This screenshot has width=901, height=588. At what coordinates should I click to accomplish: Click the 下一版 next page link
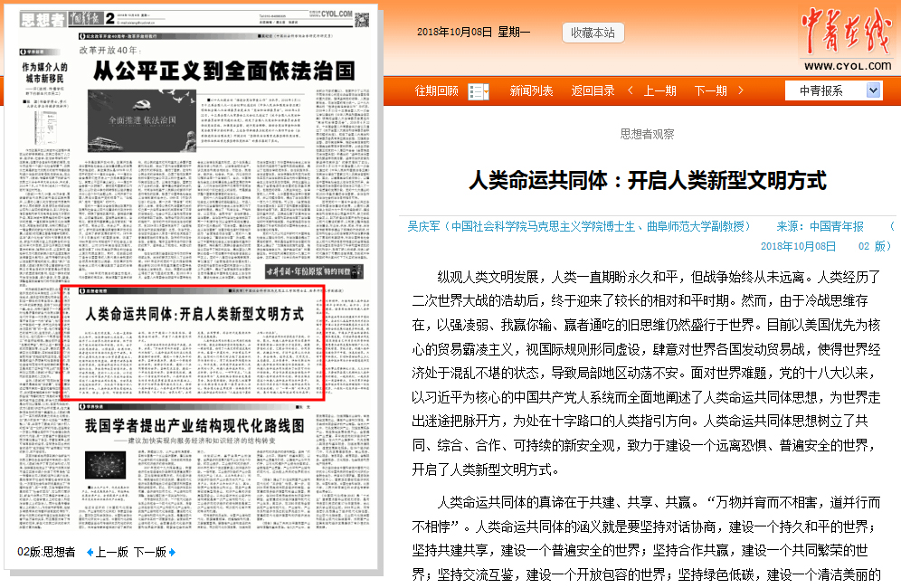(x=149, y=552)
